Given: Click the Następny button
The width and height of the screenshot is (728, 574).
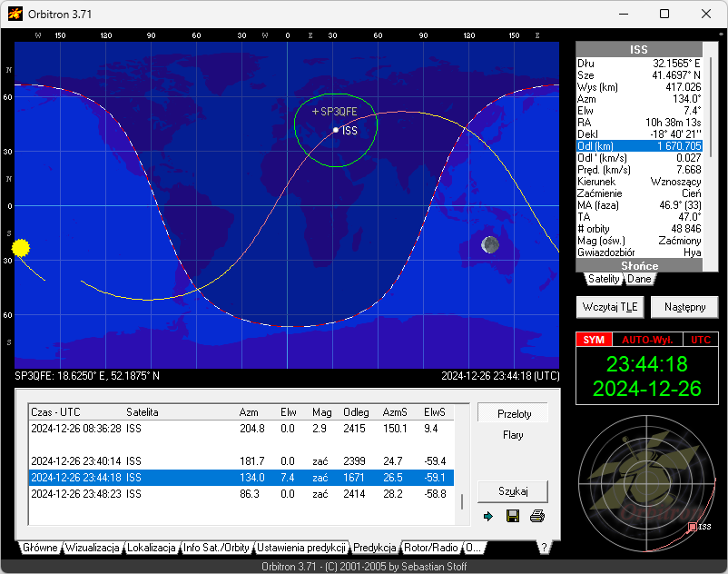Looking at the screenshot, I should pos(684,307).
